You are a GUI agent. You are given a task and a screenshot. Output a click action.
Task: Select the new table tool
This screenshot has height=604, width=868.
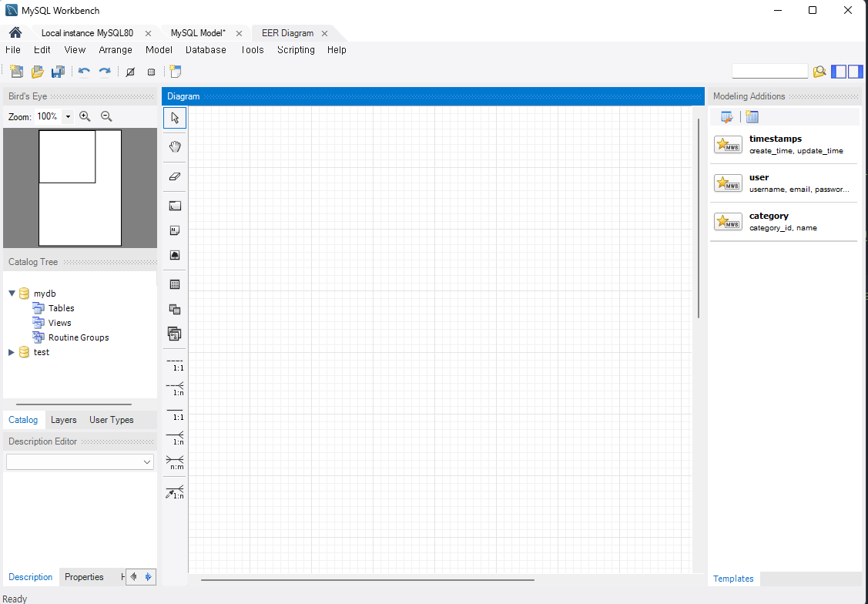pyautogui.click(x=175, y=284)
